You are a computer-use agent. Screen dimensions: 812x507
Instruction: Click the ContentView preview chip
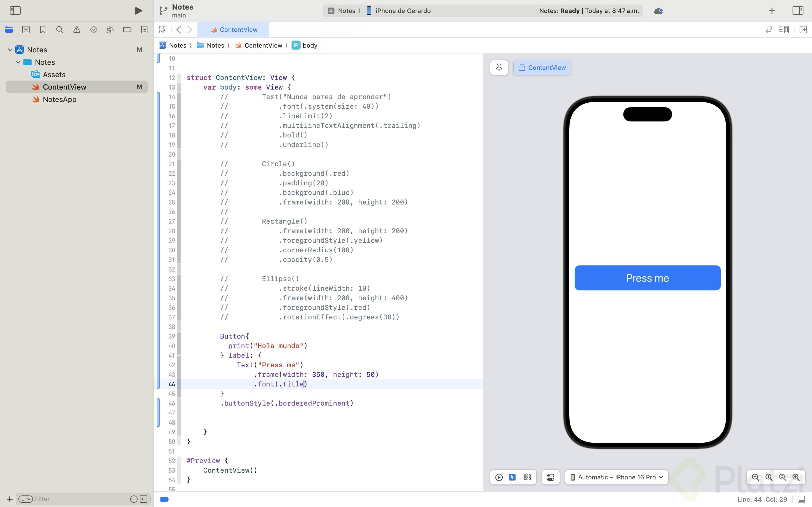(542, 68)
